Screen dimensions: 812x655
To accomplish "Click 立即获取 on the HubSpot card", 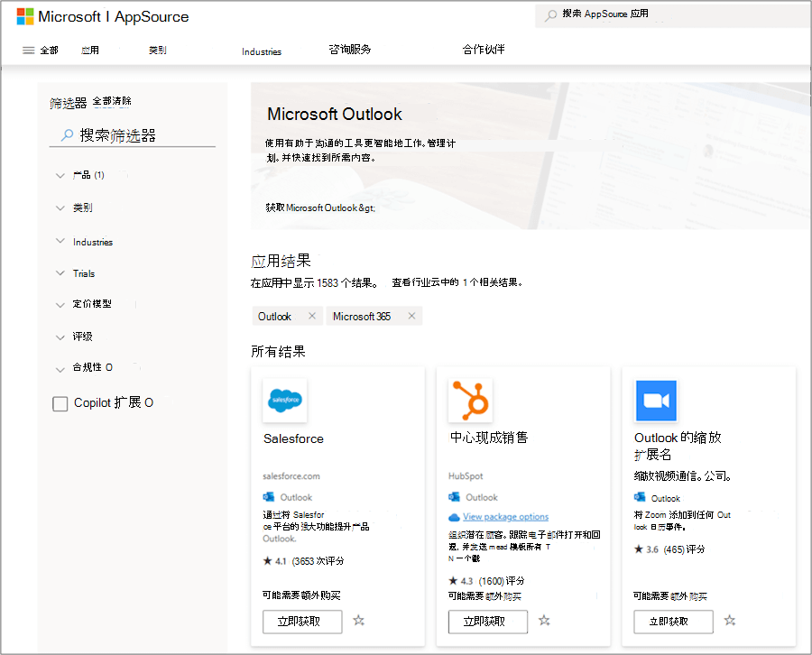I will (x=488, y=622).
